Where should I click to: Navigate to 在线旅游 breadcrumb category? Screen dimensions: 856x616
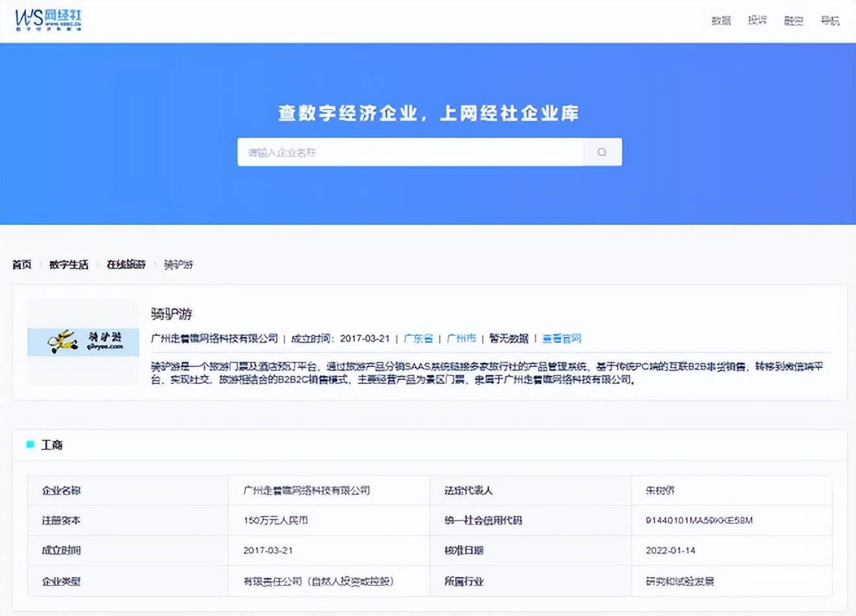(126, 265)
